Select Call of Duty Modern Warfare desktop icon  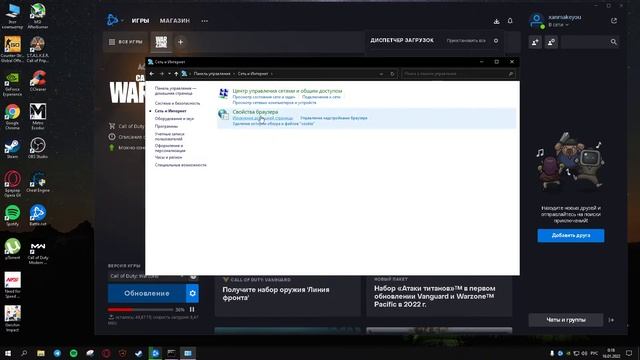(x=38, y=252)
